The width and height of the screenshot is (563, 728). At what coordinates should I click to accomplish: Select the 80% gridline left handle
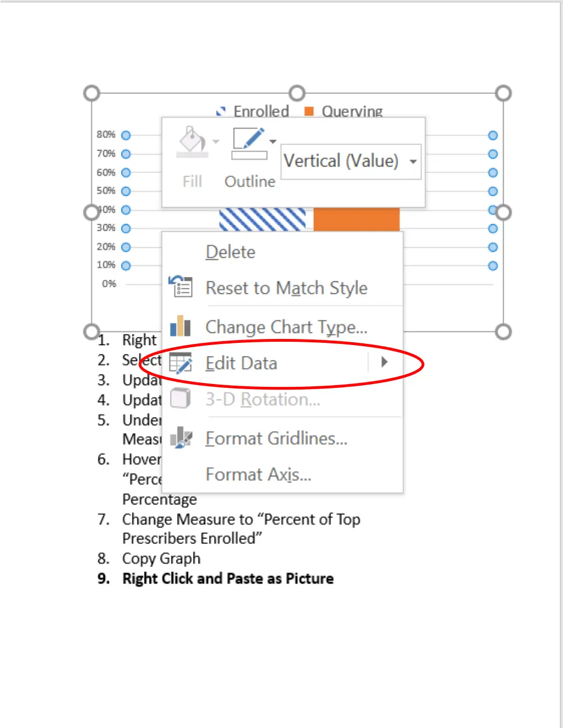point(126,135)
